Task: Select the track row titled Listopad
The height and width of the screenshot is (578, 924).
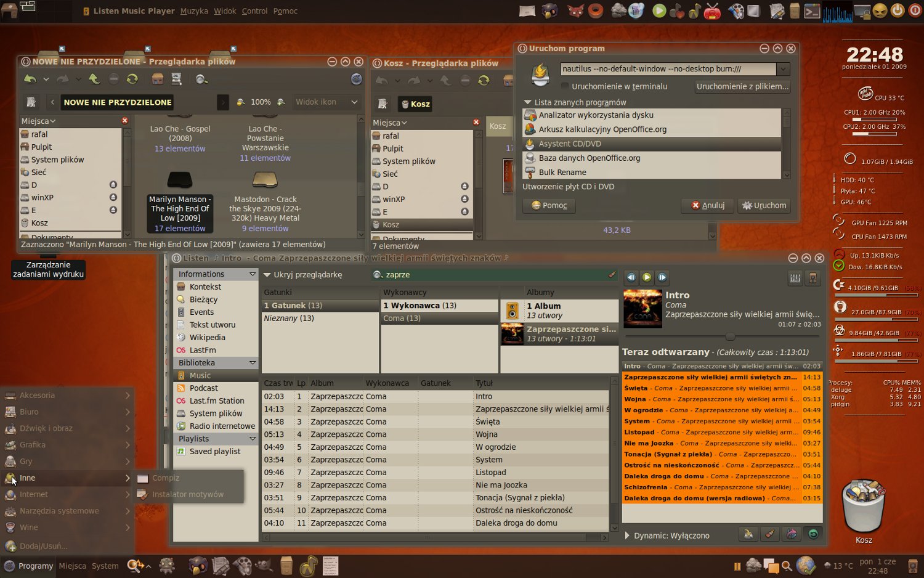Action: coord(435,473)
